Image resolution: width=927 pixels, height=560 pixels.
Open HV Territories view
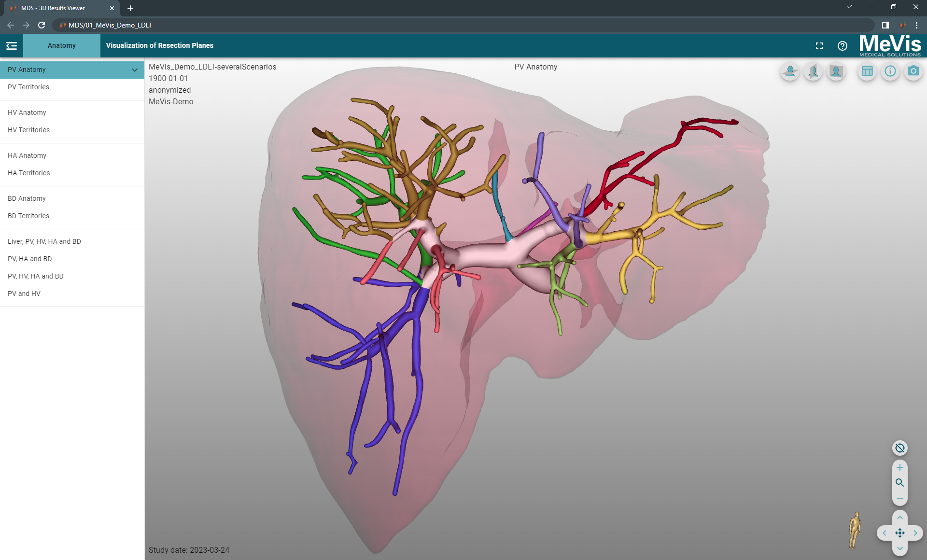[x=72, y=130]
